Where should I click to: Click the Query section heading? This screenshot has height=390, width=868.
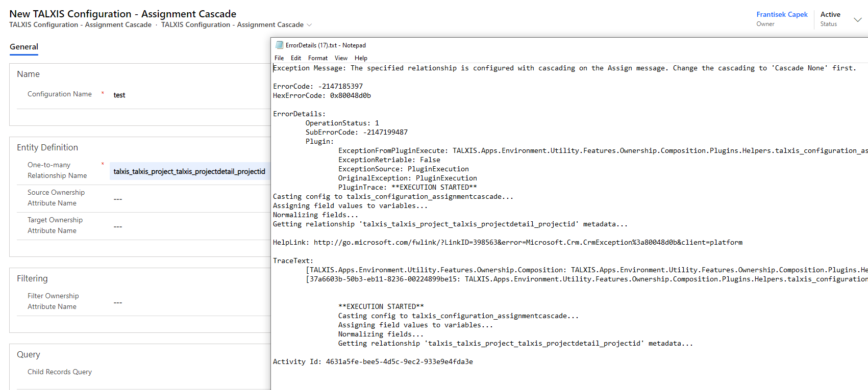pyautogui.click(x=29, y=354)
